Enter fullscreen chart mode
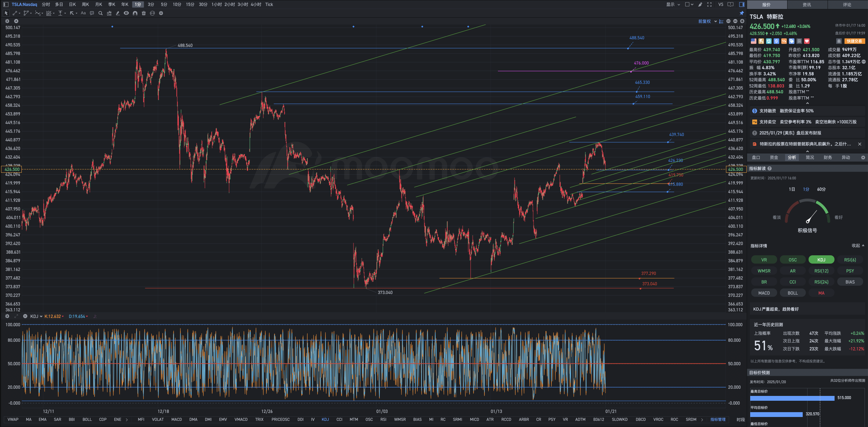 pyautogui.click(x=709, y=4)
